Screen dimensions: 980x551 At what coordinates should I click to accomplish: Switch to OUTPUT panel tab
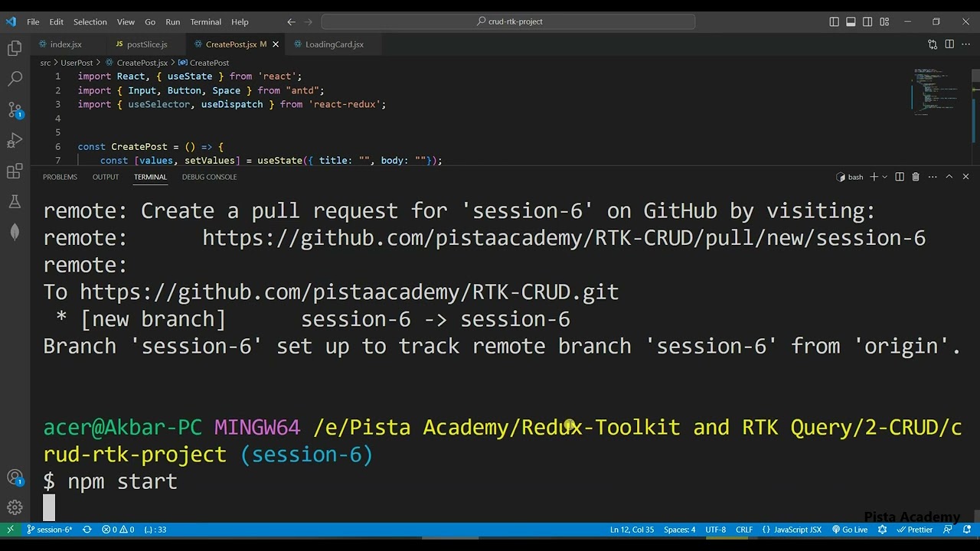coord(106,177)
